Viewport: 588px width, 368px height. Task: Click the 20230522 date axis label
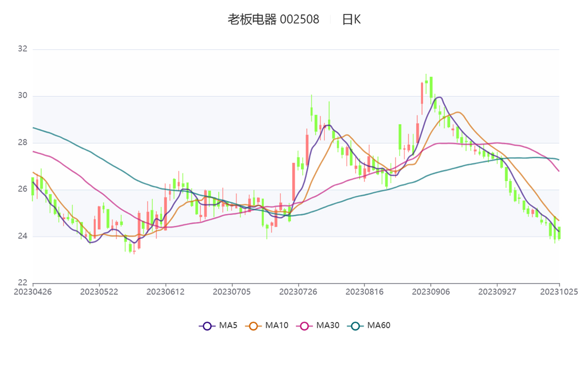(99, 292)
